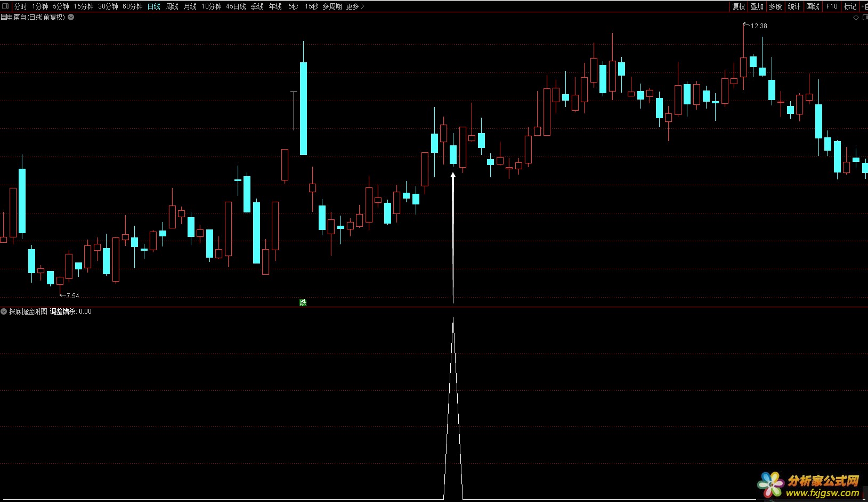Click the 国电南自(日线.前复权) title text
This screenshot has width=868, height=502.
[33, 17]
